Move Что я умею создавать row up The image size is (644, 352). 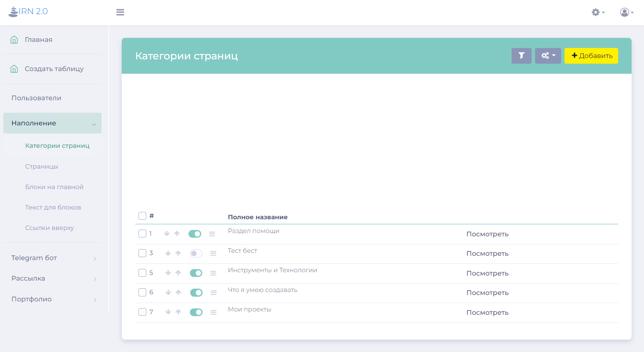(178, 292)
